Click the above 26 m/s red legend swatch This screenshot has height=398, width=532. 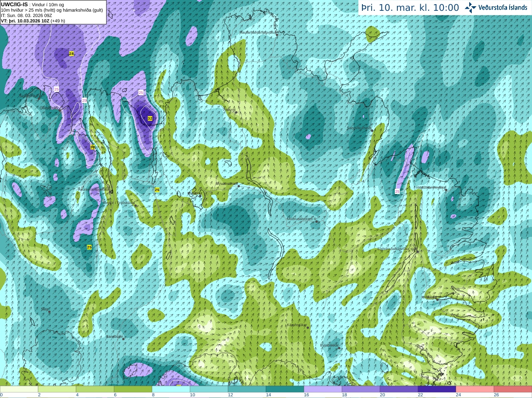(x=513, y=389)
